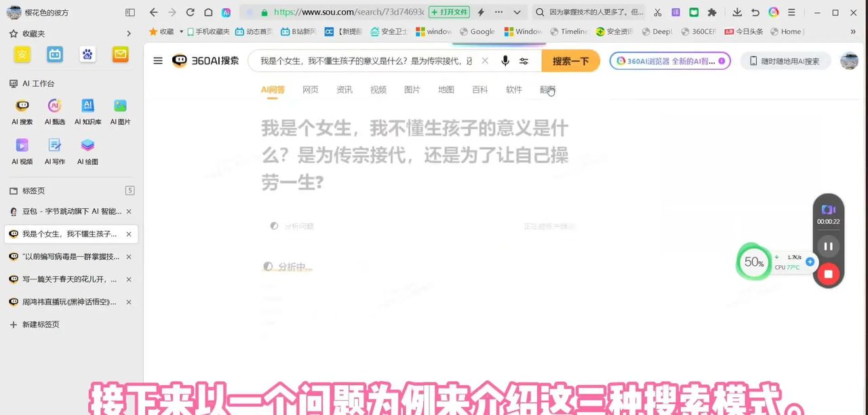The height and width of the screenshot is (415, 868).
Task: Show hidden bookmarks via the » chevron
Action: click(x=853, y=31)
